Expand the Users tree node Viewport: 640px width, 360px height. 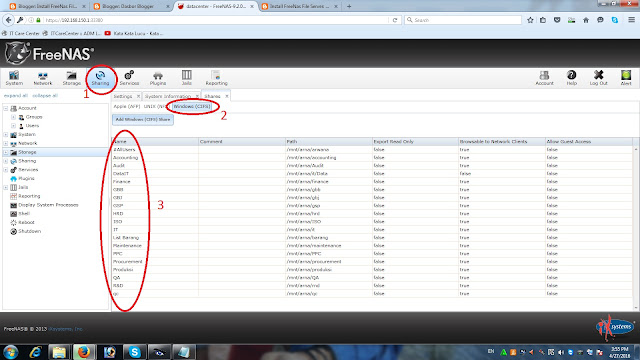[x=13, y=126]
